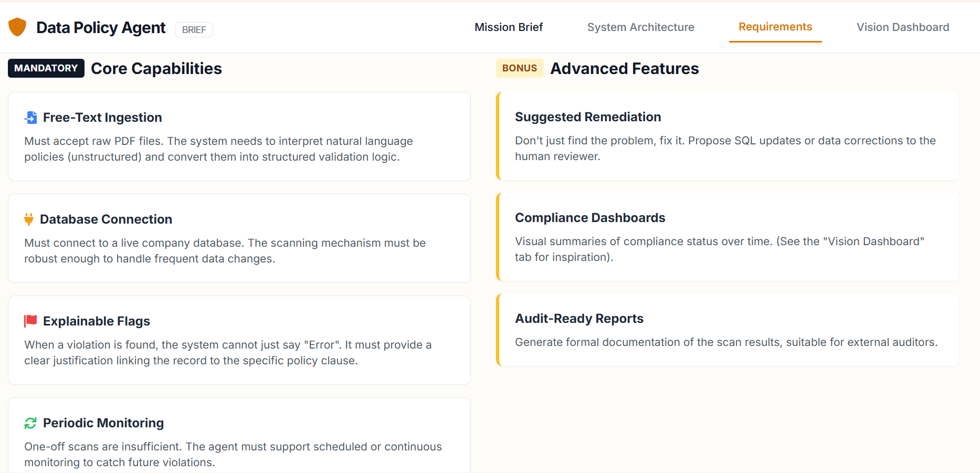Select the Core Capabilities heading
980x473 pixels.
[156, 69]
